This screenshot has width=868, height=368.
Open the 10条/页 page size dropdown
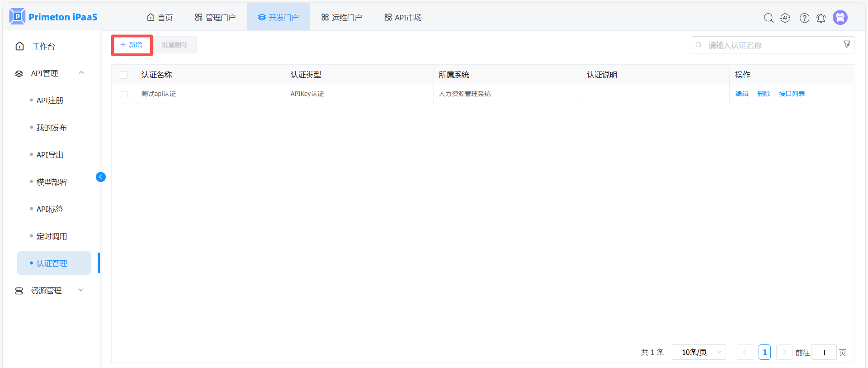point(698,352)
